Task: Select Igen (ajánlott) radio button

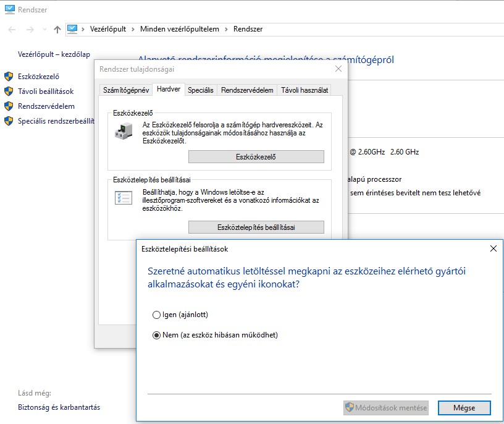Action: tap(156, 315)
